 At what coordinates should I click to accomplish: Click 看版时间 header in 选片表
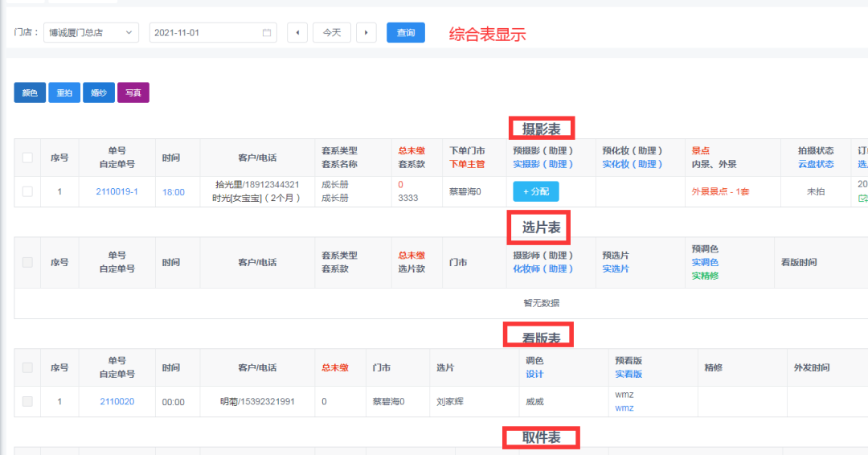point(799,262)
